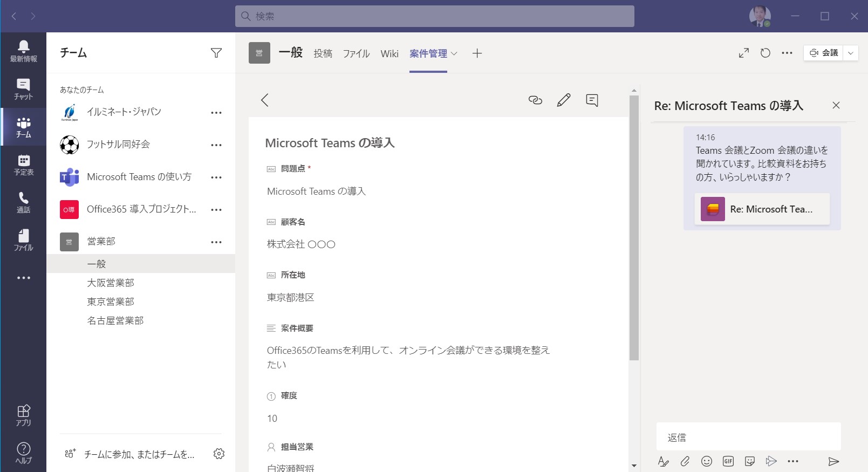Select the 案件管理 tab

(x=428, y=53)
